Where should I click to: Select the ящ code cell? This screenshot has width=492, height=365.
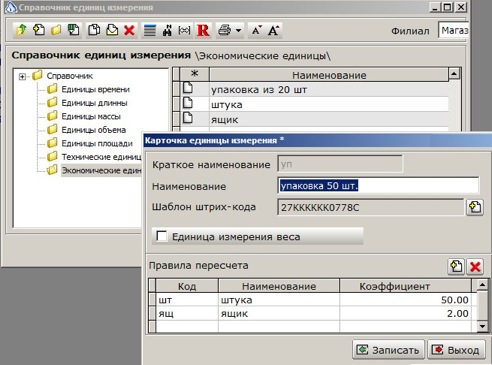click(x=187, y=313)
